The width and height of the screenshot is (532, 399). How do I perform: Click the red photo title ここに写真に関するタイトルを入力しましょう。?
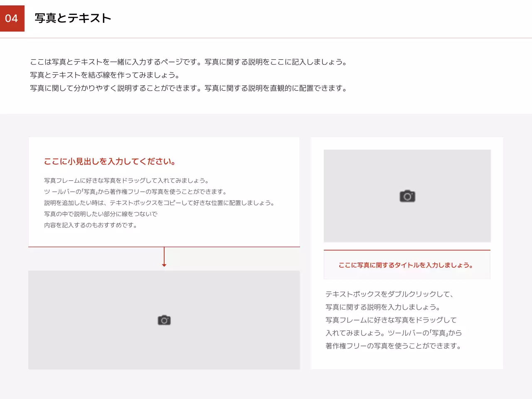click(x=406, y=265)
